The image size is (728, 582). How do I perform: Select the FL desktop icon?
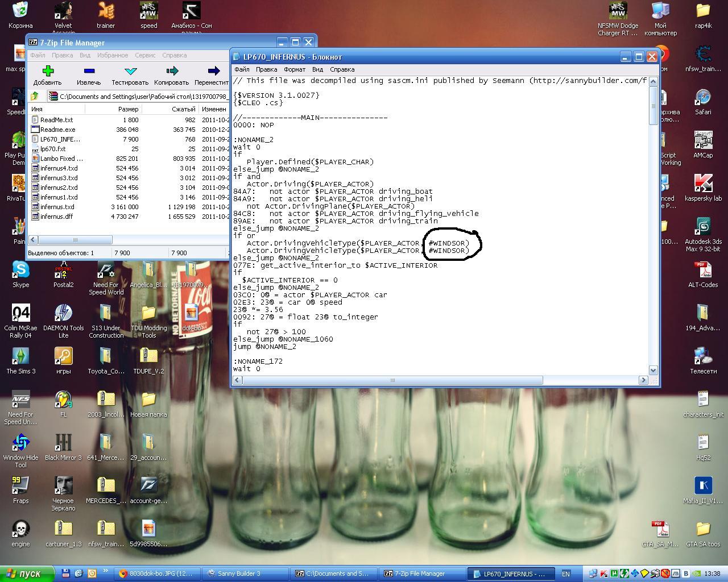(x=63, y=404)
